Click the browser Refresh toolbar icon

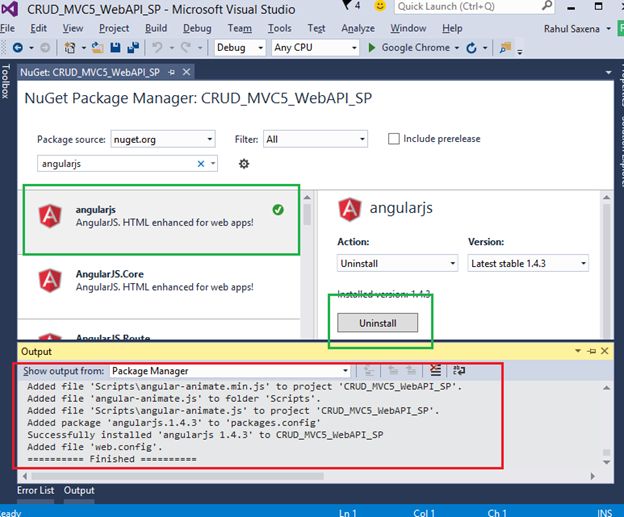pos(471,48)
